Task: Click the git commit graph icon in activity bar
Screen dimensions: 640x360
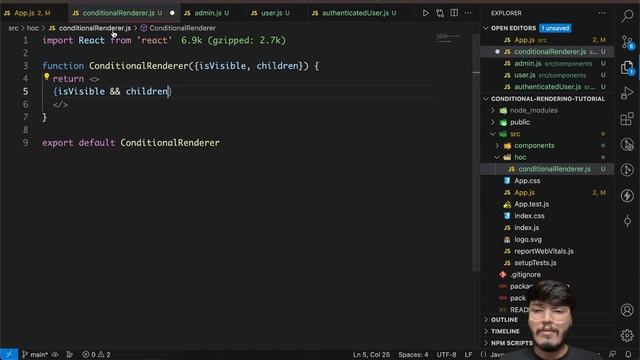Action: tap(627, 221)
